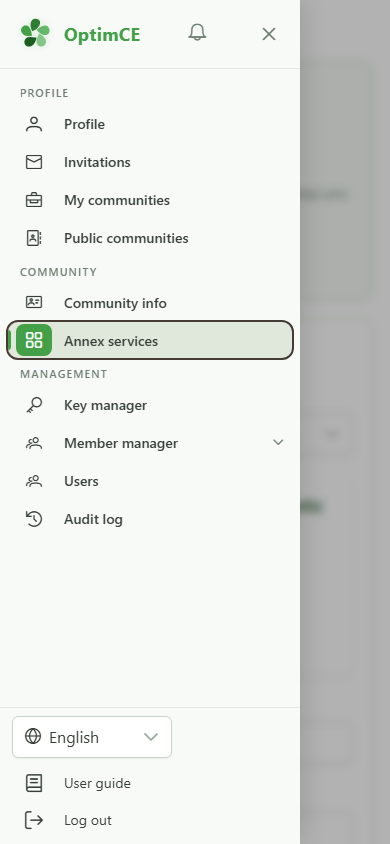Close the sidebar with the X icon
Image resolution: width=390 pixels, height=844 pixels.
[x=269, y=34]
